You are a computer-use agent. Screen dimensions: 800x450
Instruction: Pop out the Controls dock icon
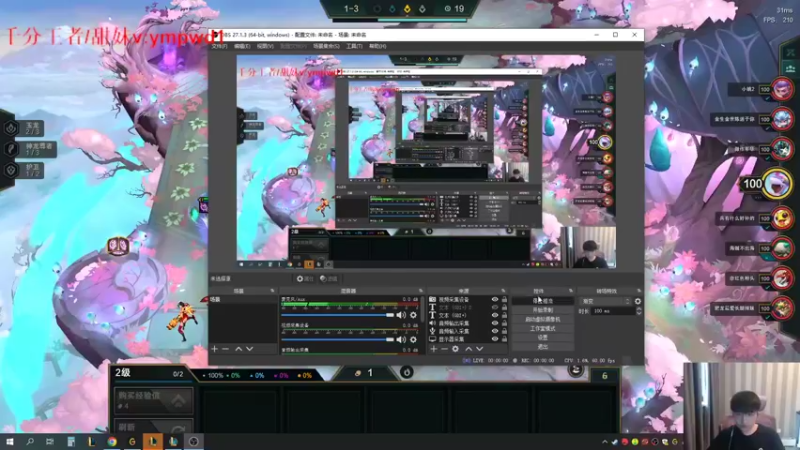pyautogui.click(x=571, y=291)
